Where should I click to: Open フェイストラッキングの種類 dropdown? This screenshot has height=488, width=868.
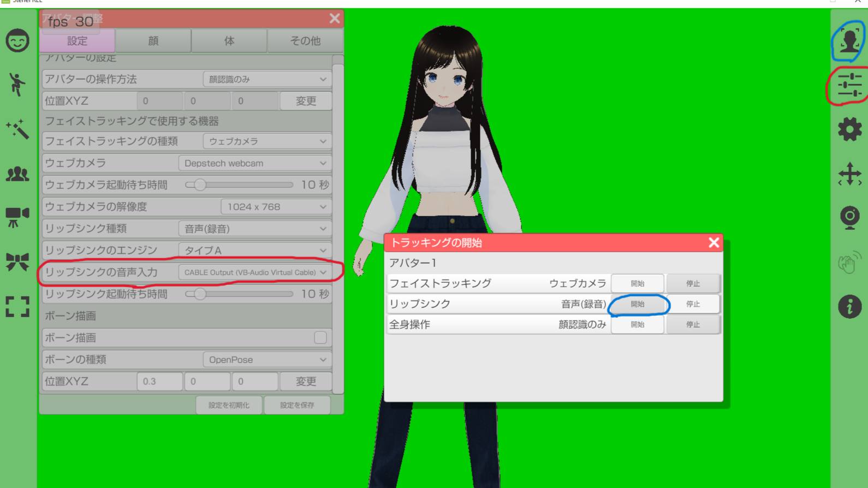[267, 141]
